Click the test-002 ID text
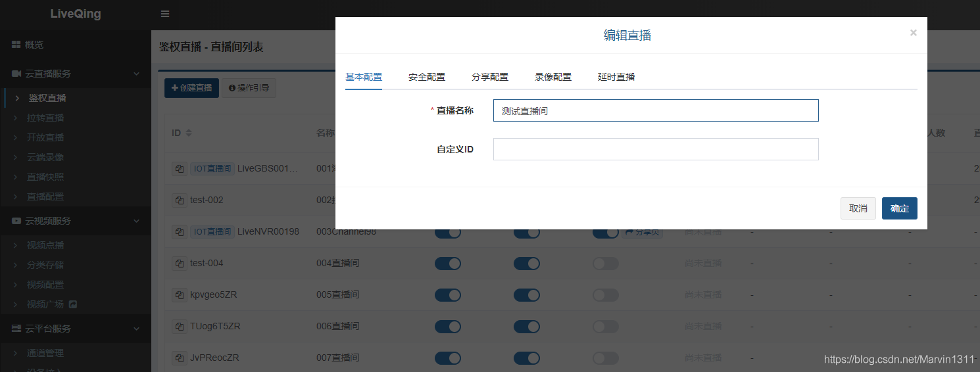Viewport: 980px width, 372px height. [x=207, y=200]
